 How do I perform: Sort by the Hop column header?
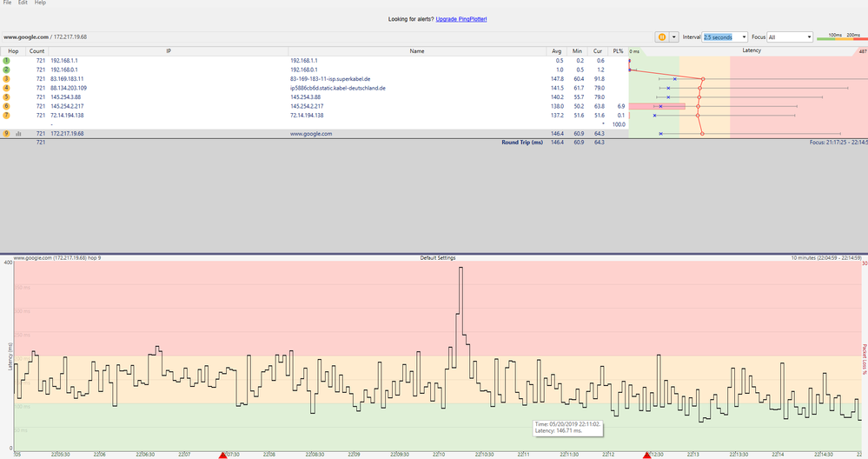(x=13, y=51)
